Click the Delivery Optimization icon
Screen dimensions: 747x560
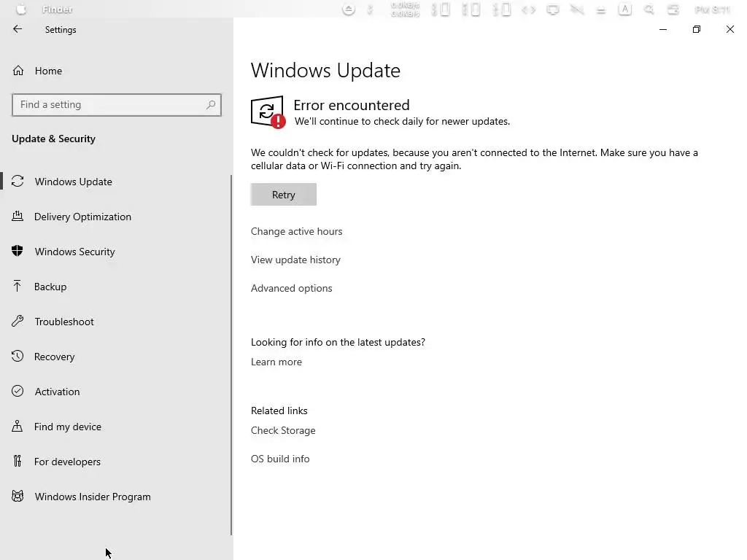pyautogui.click(x=18, y=216)
